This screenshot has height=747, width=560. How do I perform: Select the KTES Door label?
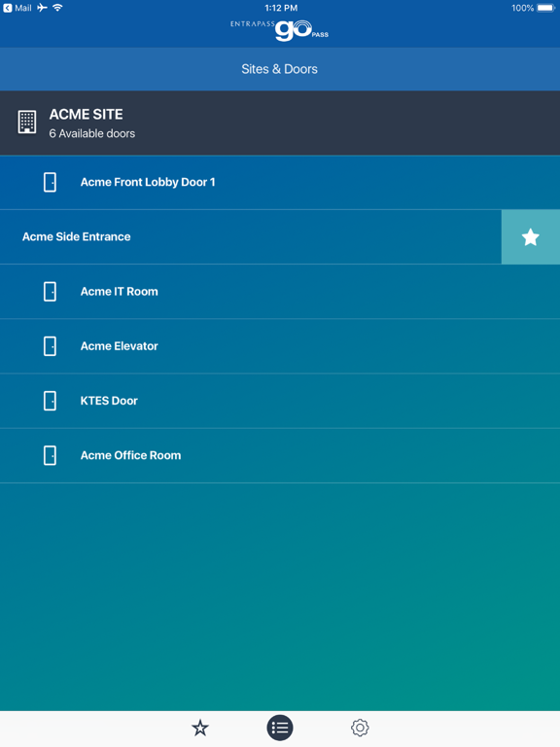pyautogui.click(x=109, y=401)
